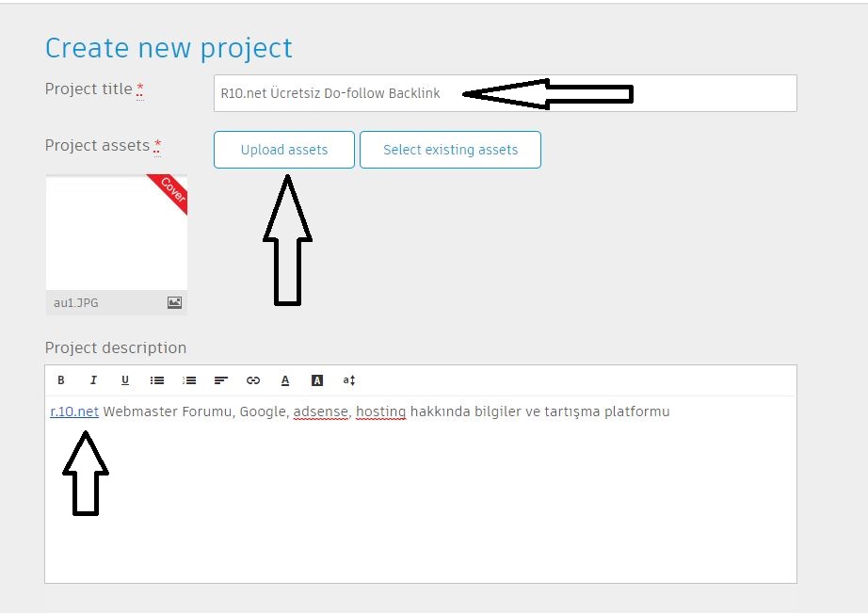Click the au1.JPG file name

[x=76, y=303]
